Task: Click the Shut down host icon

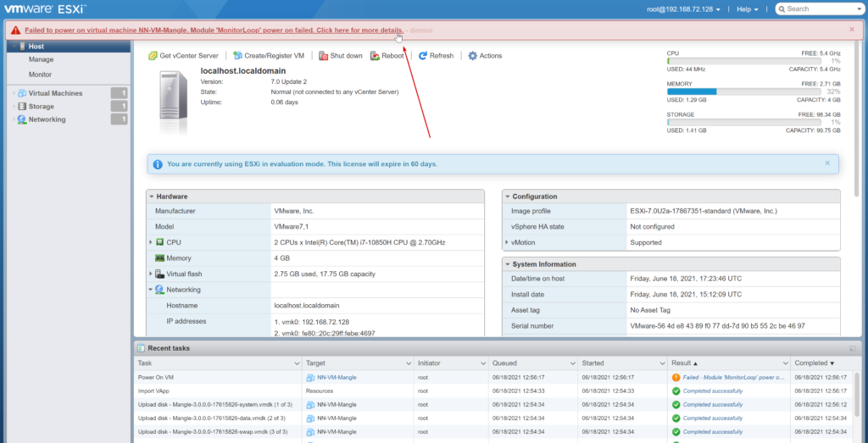Action: click(323, 56)
